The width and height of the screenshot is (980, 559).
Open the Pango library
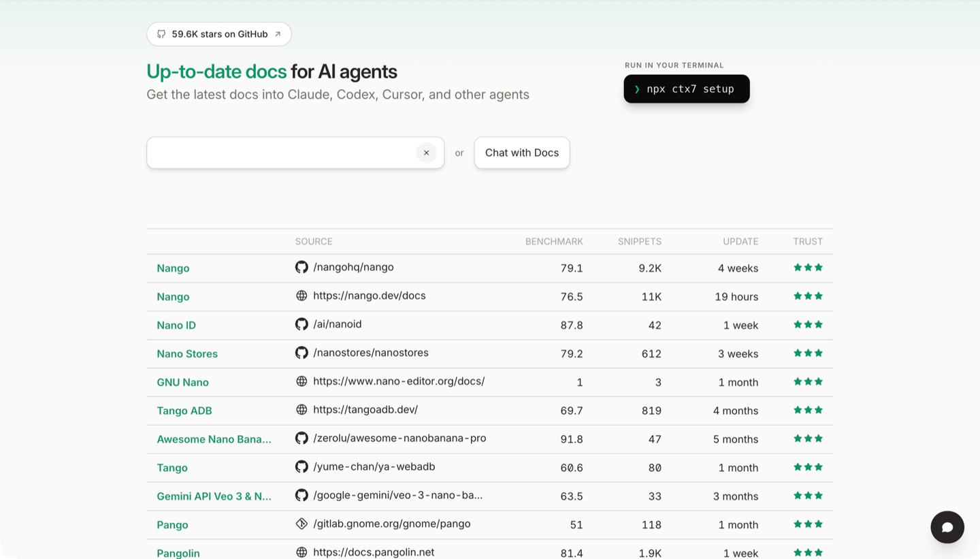172,526
